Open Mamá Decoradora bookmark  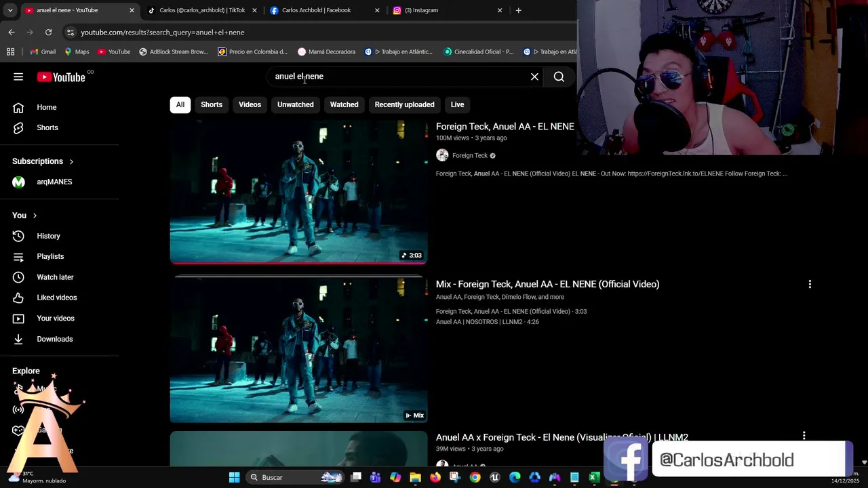(326, 52)
